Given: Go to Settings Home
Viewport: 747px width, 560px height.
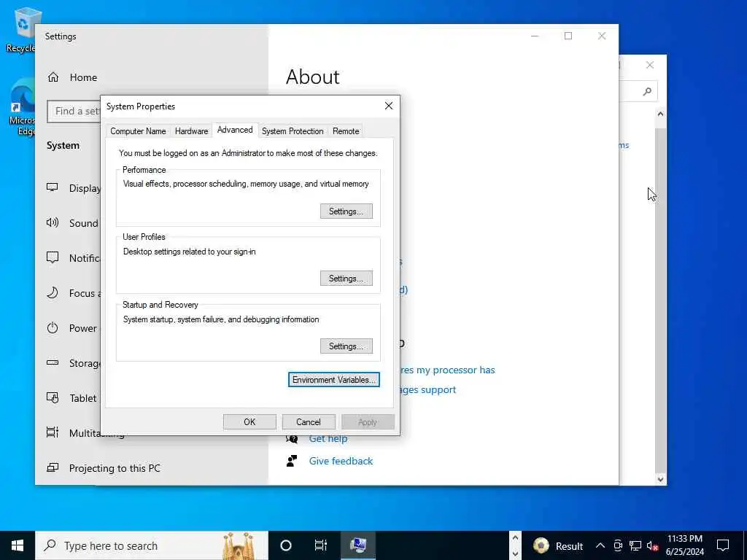Looking at the screenshot, I should coord(73,77).
